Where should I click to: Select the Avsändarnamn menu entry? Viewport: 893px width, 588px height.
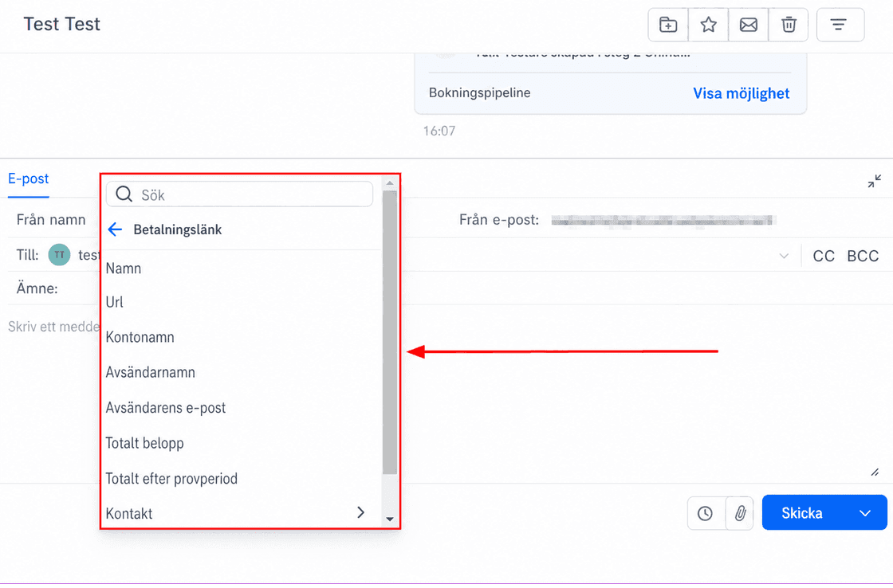pos(151,372)
